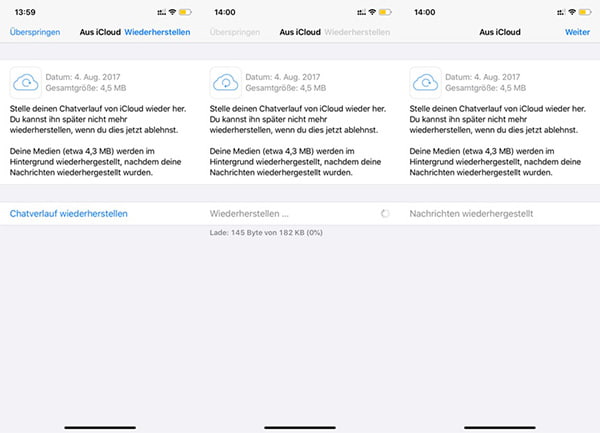The height and width of the screenshot is (433, 600).
Task: Tap the iCloud backup icon in the Weiter screen
Action: pyautogui.click(x=425, y=82)
